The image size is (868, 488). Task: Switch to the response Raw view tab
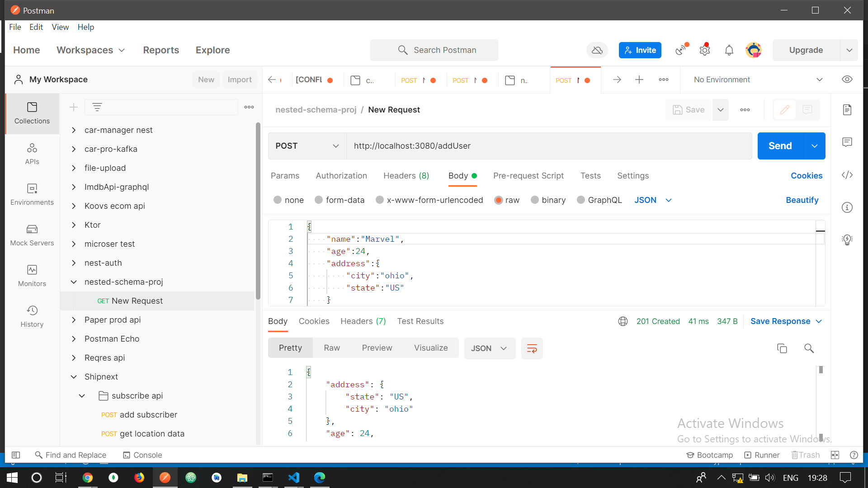(332, 348)
